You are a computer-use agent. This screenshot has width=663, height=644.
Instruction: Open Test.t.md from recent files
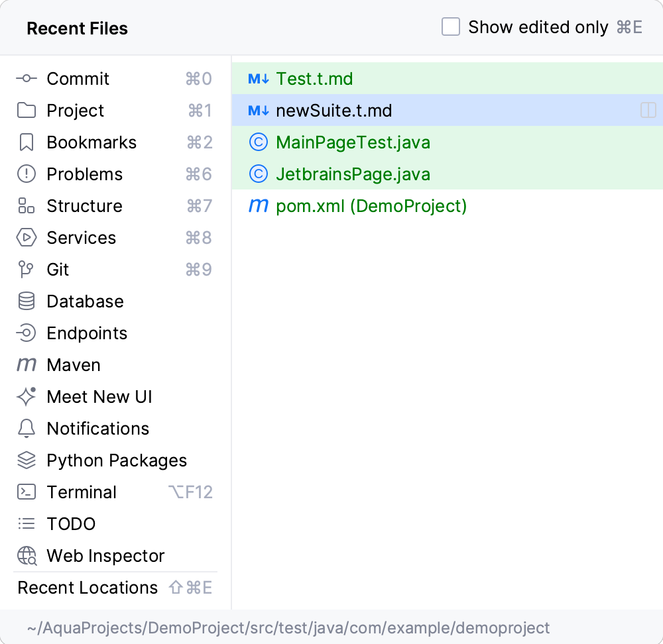pyautogui.click(x=314, y=79)
